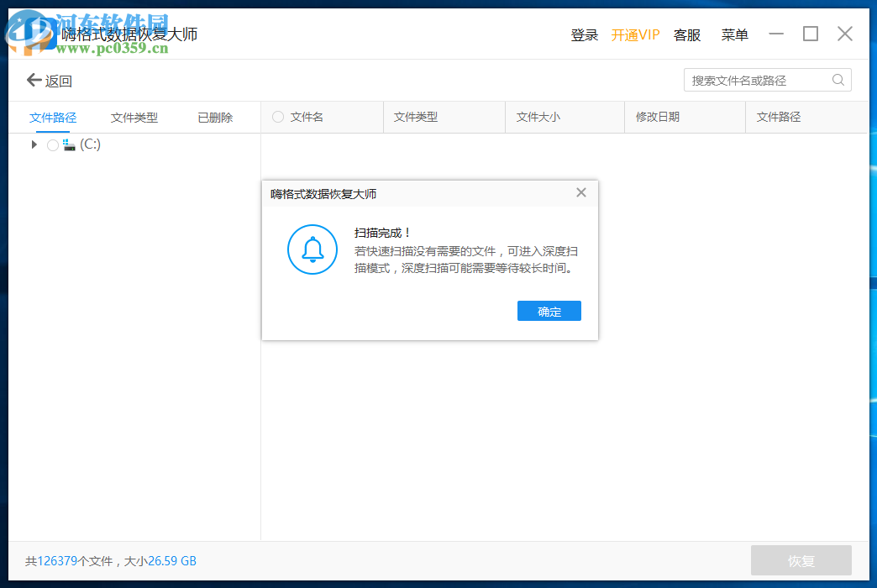Image resolution: width=877 pixels, height=588 pixels.
Task: Open the 客服 customer service panel
Action: 686,35
